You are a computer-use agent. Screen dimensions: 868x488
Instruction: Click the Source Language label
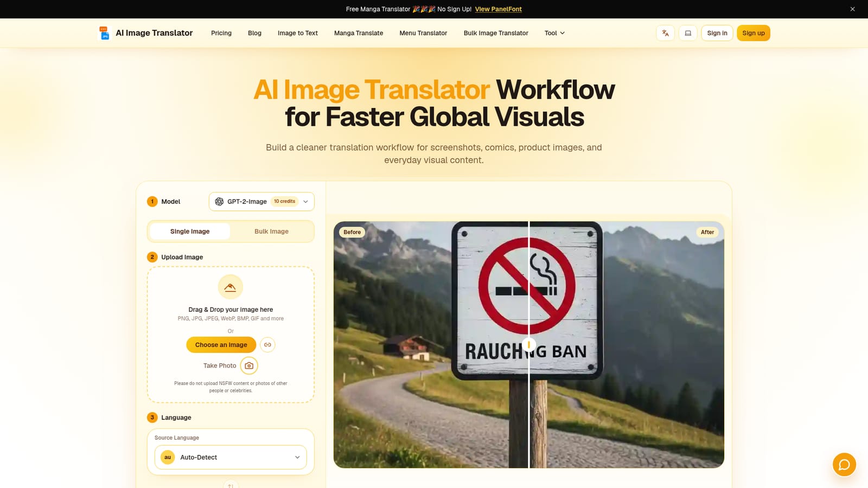click(177, 438)
